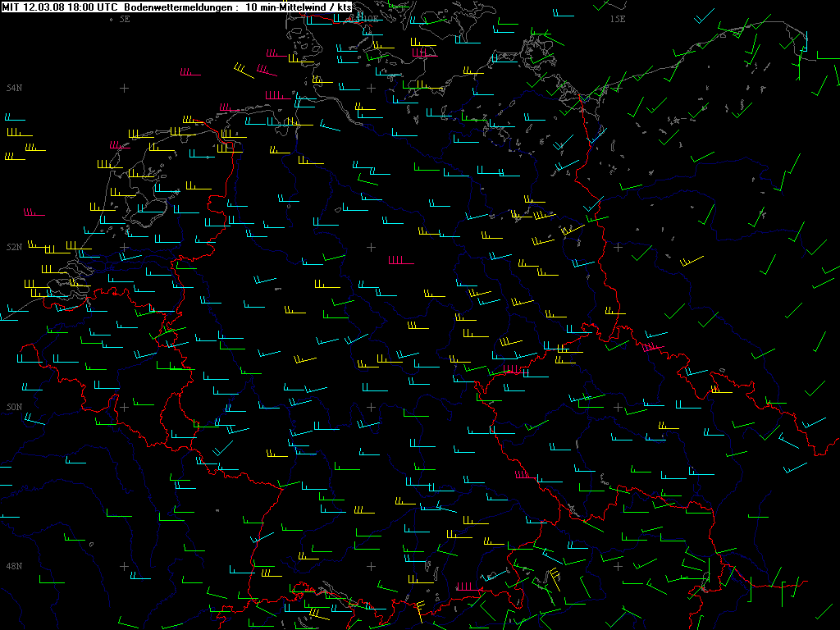Click the 15E longitude label
The height and width of the screenshot is (630, 840).
pos(618,18)
